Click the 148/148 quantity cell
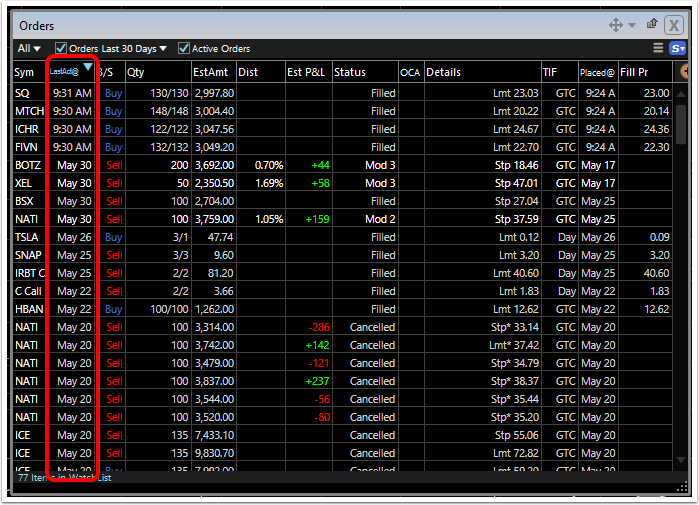 169,111
